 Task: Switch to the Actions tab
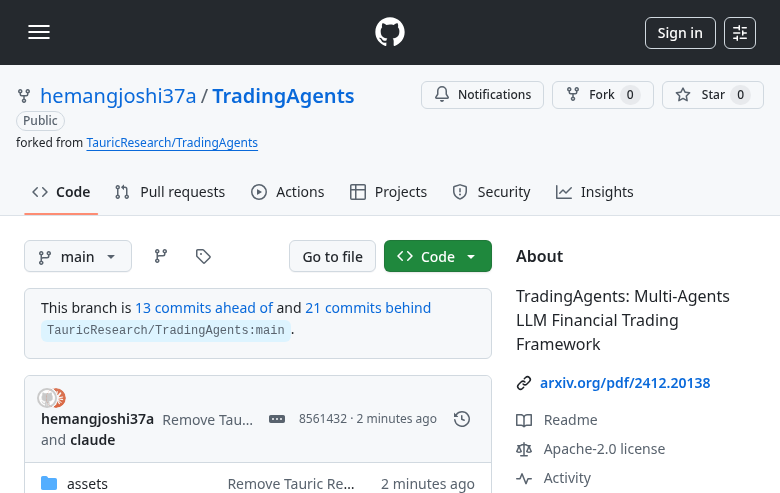288,192
